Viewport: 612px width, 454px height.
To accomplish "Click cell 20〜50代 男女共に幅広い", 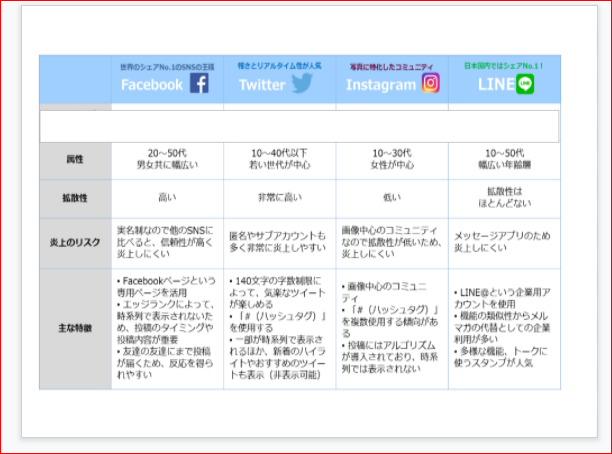I will point(167,161).
